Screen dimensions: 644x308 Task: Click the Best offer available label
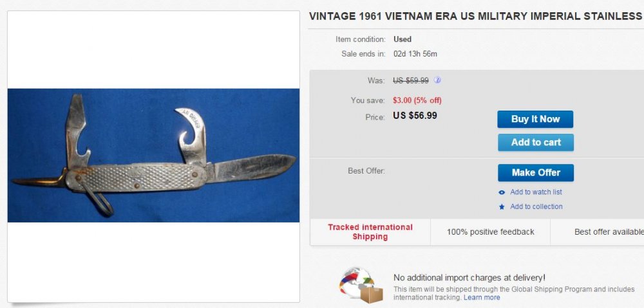pyautogui.click(x=609, y=232)
